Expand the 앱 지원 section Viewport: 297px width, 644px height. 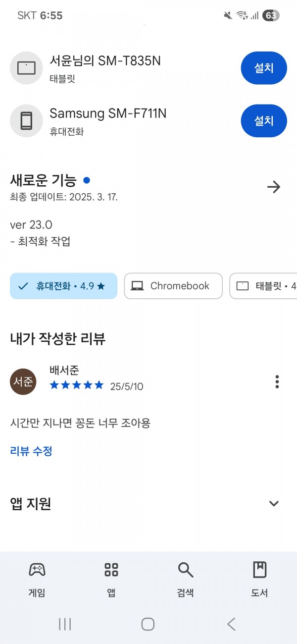(x=274, y=504)
